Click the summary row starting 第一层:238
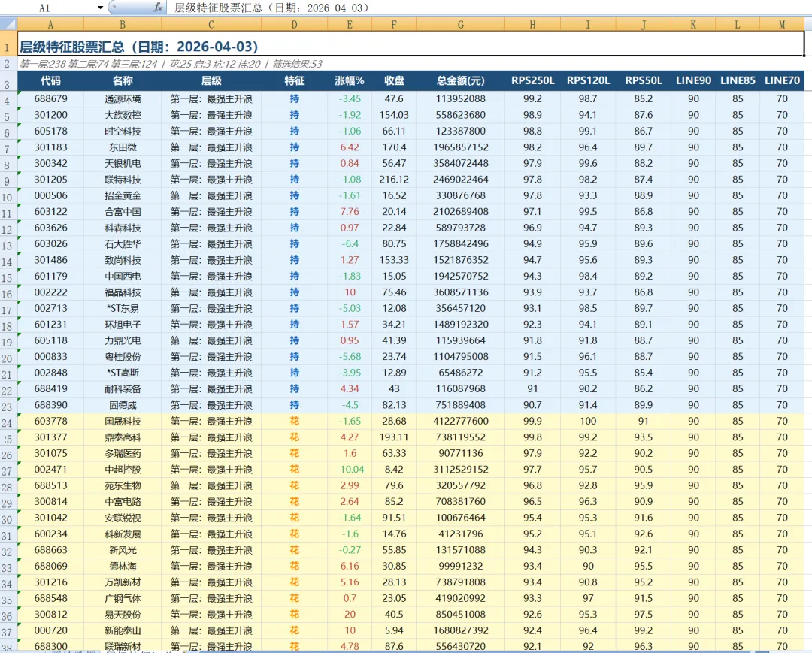Screen dimensions: 812x653 point(411,64)
